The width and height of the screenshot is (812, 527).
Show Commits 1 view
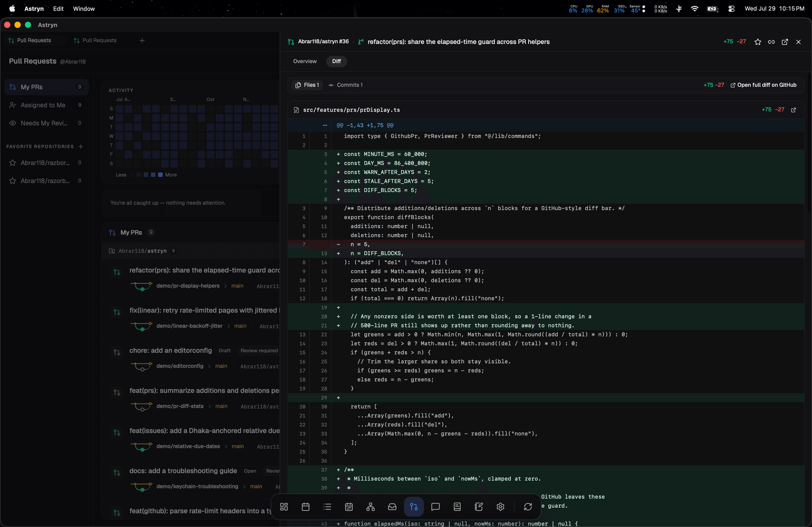point(346,85)
